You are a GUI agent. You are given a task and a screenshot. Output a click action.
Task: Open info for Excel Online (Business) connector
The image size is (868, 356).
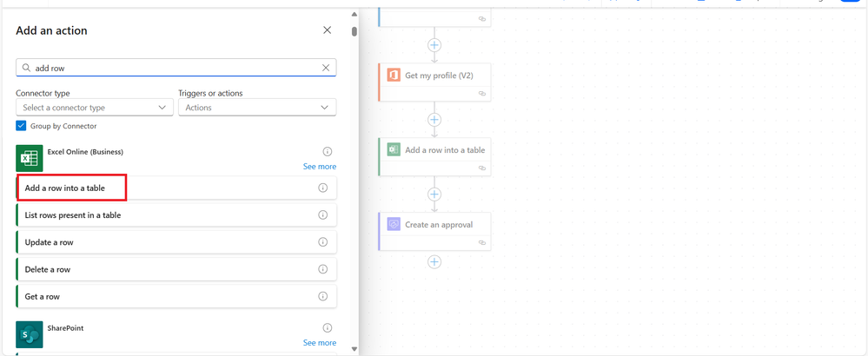[328, 151]
